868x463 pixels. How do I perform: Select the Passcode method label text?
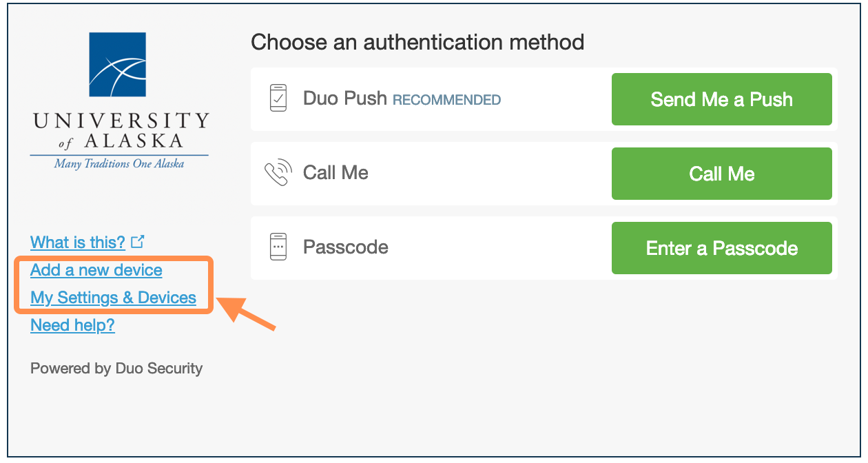345,247
